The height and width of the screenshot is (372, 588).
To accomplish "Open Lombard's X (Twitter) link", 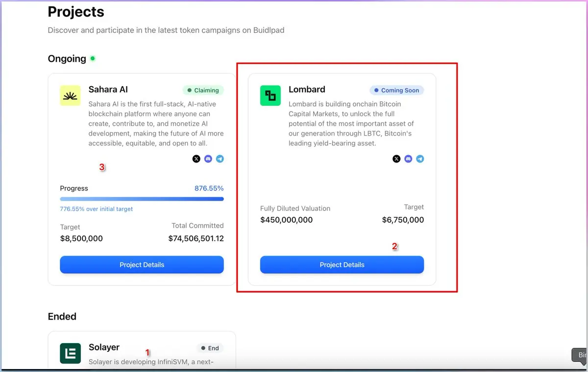I will (396, 159).
